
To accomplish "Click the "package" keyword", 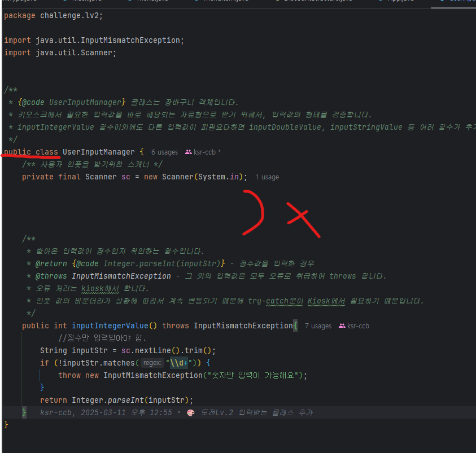I will 20,15.
